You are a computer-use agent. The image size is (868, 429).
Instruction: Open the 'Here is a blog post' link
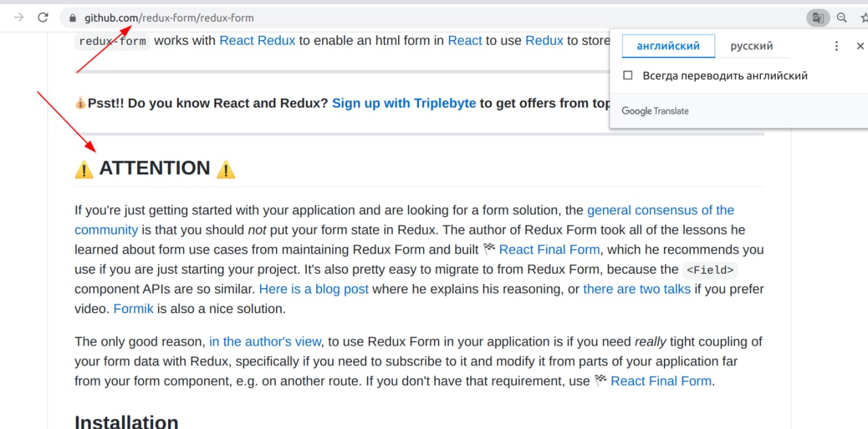pos(313,289)
